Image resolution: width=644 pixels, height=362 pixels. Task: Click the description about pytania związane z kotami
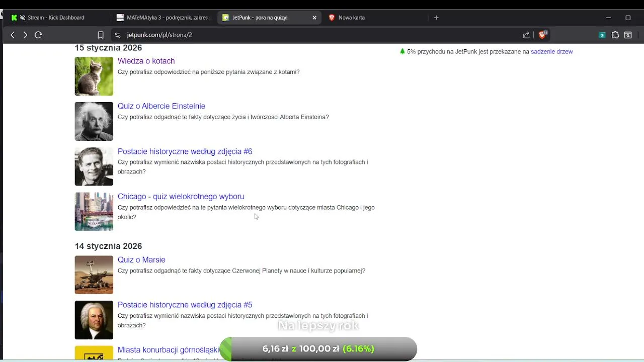click(x=209, y=72)
